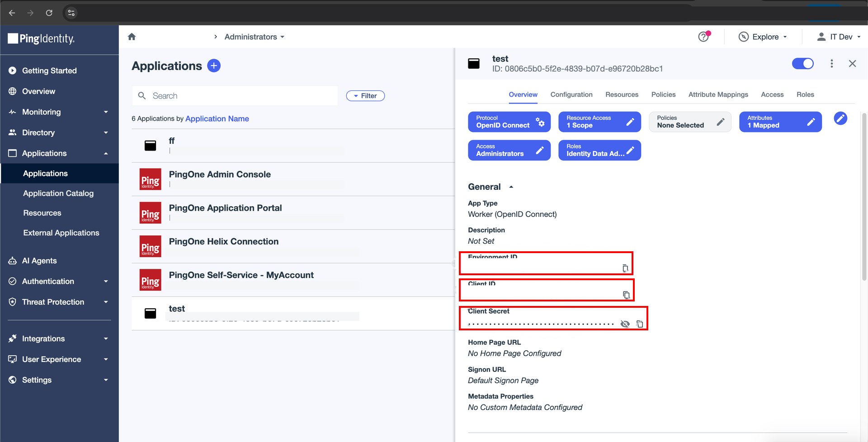868x442 pixels.
Task: Open Resources in the sidebar
Action: (59, 213)
